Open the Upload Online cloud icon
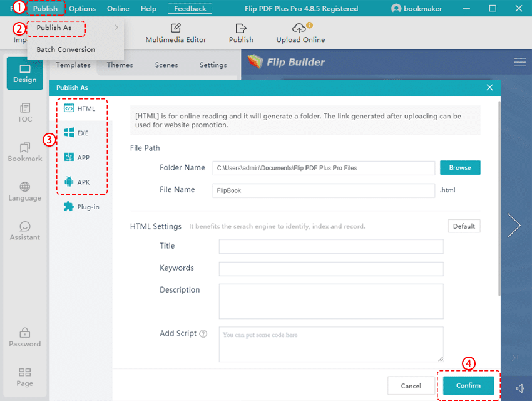This screenshot has width=532, height=401. (x=300, y=33)
